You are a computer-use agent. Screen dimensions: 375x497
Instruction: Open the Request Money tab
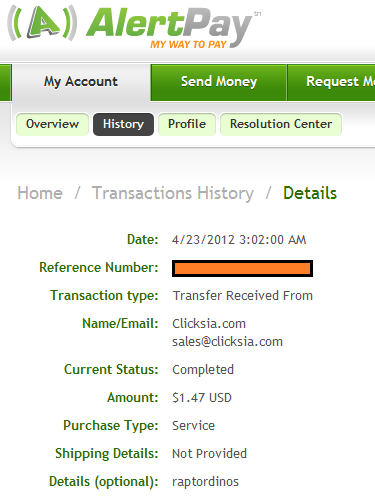point(331,82)
